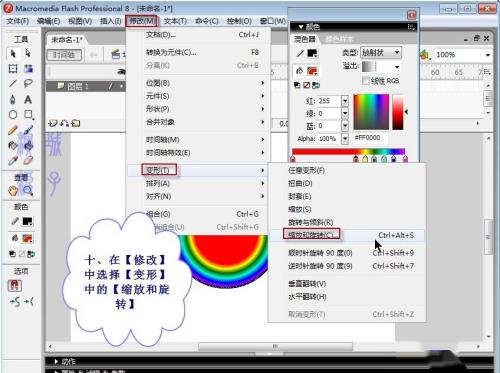Select the Eraser tool
The width and height of the screenshot is (500, 373).
pyautogui.click(x=28, y=161)
